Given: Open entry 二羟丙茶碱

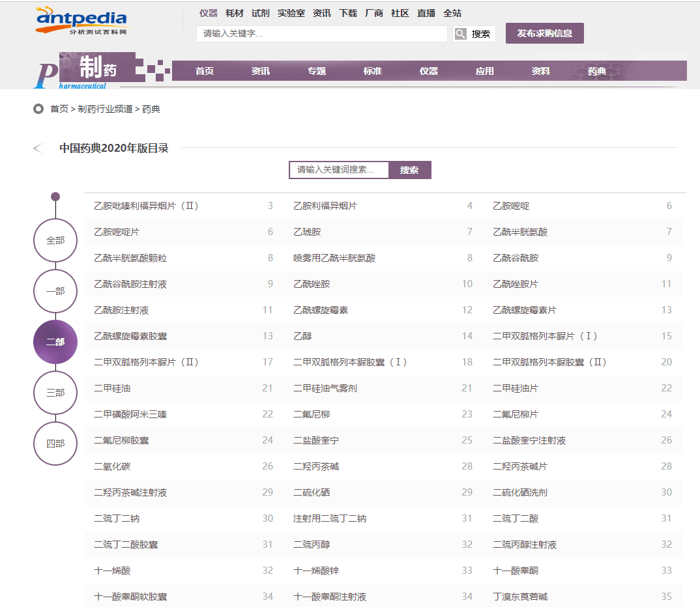Looking at the screenshot, I should click(316, 466).
